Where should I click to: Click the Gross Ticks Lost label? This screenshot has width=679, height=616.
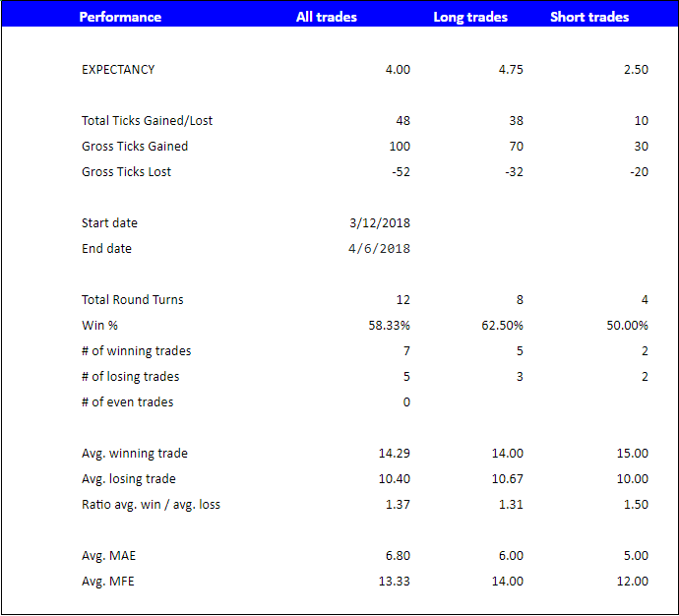tap(126, 172)
